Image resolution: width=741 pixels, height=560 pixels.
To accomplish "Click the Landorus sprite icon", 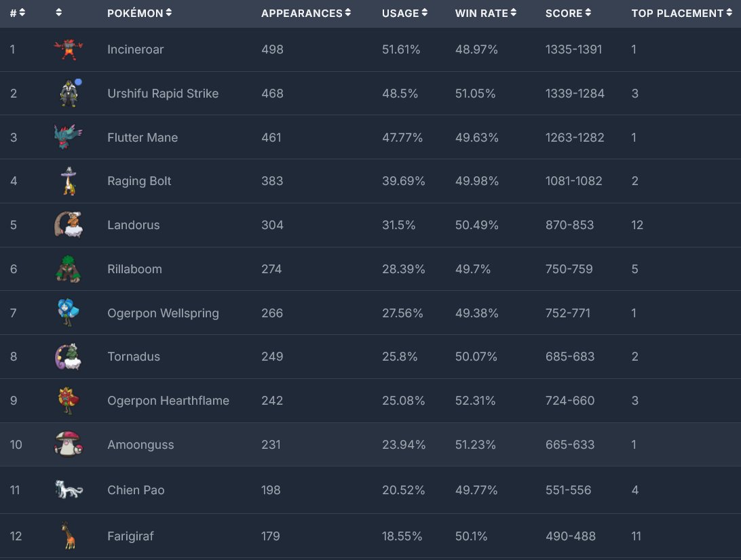I will (x=69, y=224).
